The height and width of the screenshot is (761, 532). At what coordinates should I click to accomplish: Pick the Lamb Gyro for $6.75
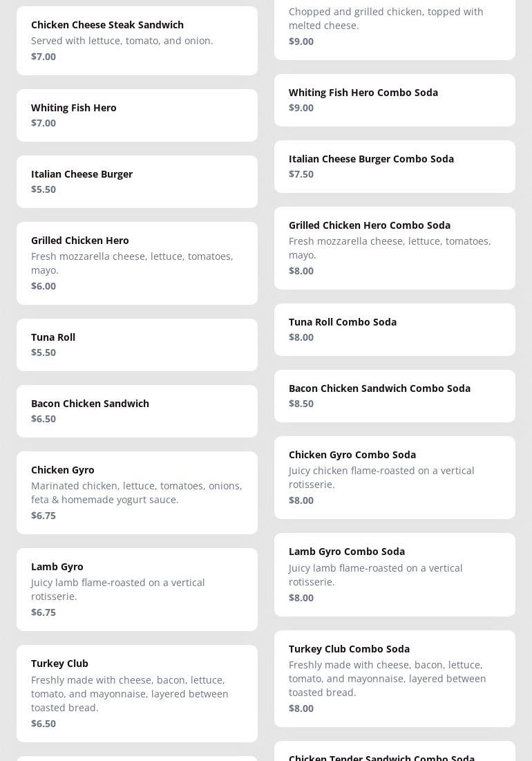point(137,589)
